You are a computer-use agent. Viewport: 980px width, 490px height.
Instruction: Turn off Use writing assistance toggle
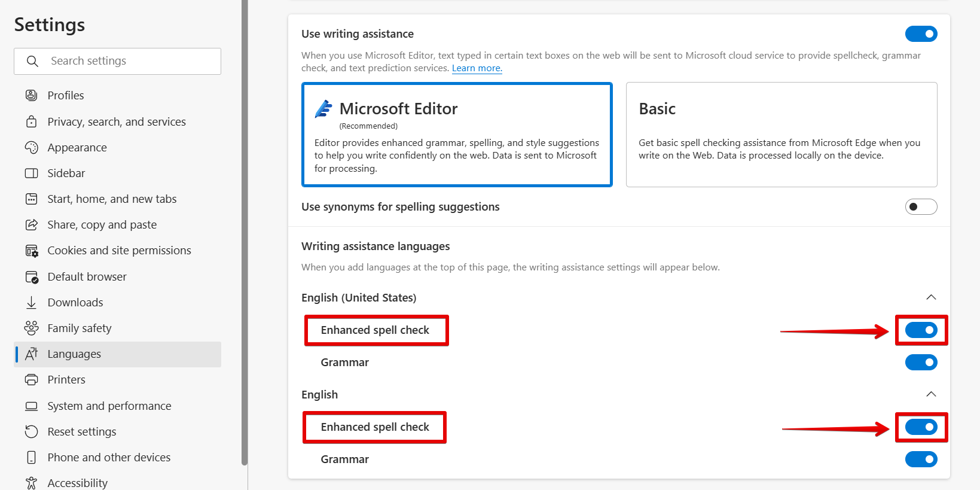click(x=921, y=34)
